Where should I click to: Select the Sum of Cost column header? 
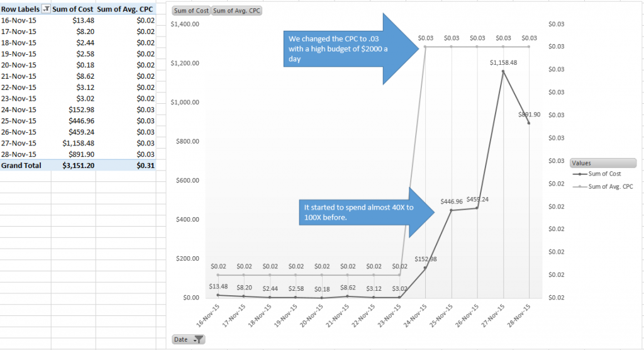coord(74,9)
